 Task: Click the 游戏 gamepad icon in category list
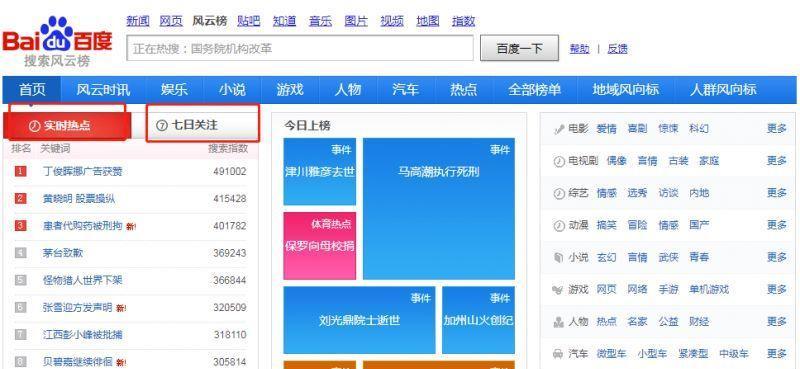pos(558,289)
